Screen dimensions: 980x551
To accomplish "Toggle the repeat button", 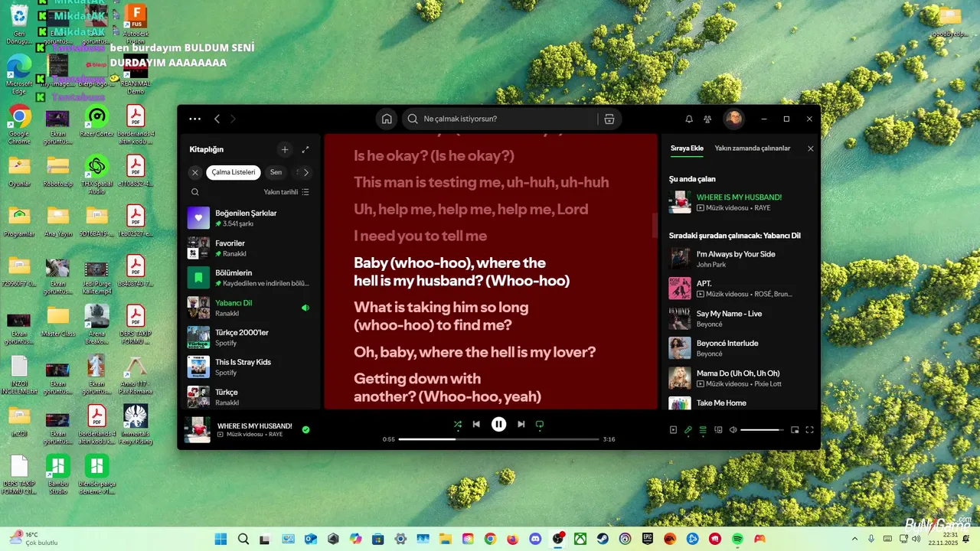I will pyautogui.click(x=540, y=424).
